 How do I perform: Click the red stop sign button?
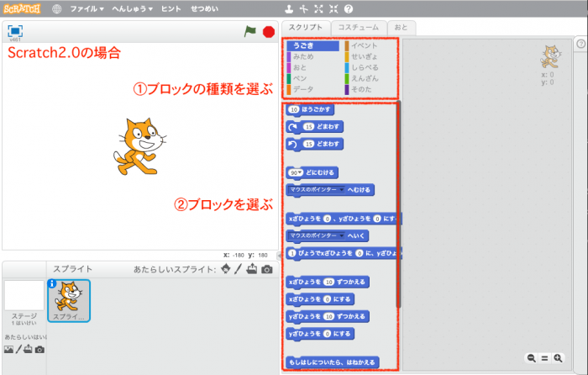tap(269, 32)
